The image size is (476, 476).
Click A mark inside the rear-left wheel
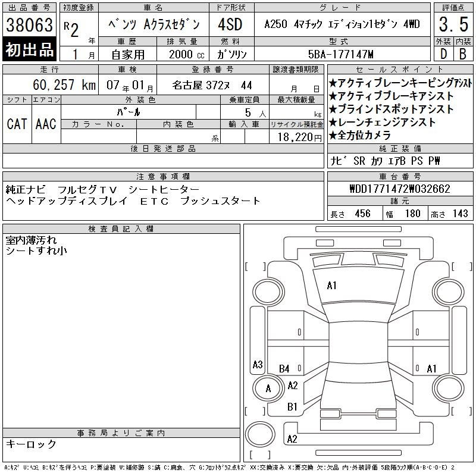click(268, 389)
